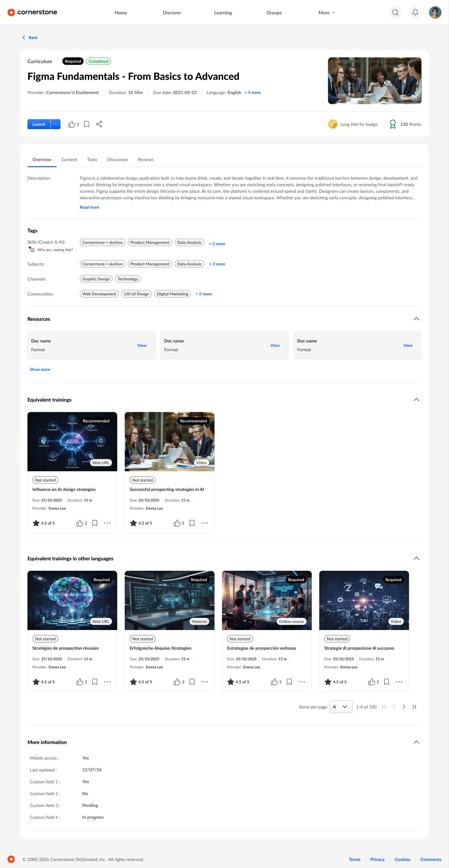The height and width of the screenshot is (868, 449).
Task: Click the Cornerstone logo in header
Action: click(x=32, y=12)
